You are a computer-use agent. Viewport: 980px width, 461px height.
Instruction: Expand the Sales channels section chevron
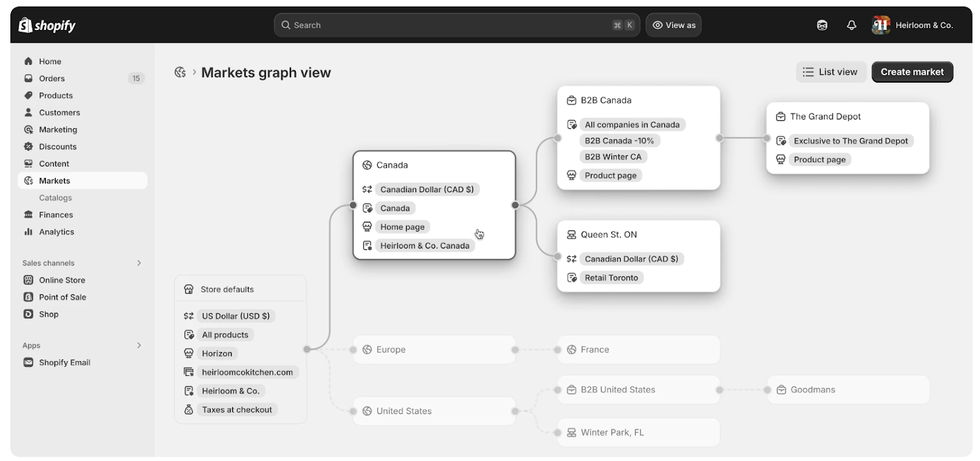tap(139, 263)
